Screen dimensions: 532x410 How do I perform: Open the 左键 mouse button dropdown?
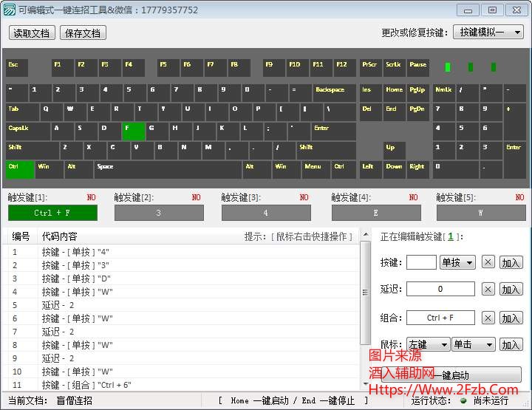(428, 345)
